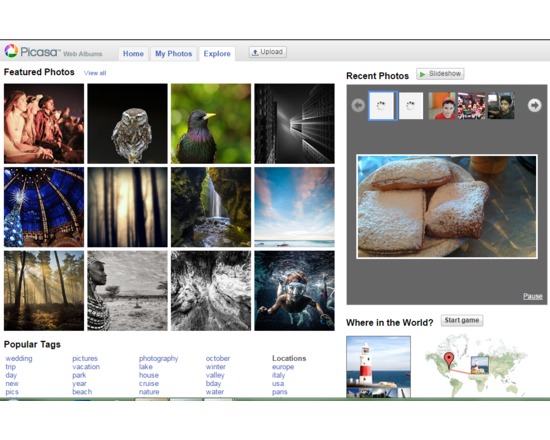Open the blurred tree trunks photo
This screenshot has height=440, width=550.
coord(127,207)
